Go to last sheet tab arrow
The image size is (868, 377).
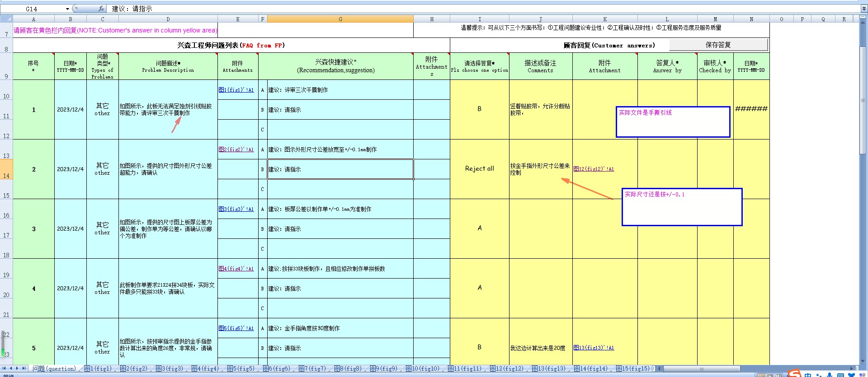(x=24, y=368)
